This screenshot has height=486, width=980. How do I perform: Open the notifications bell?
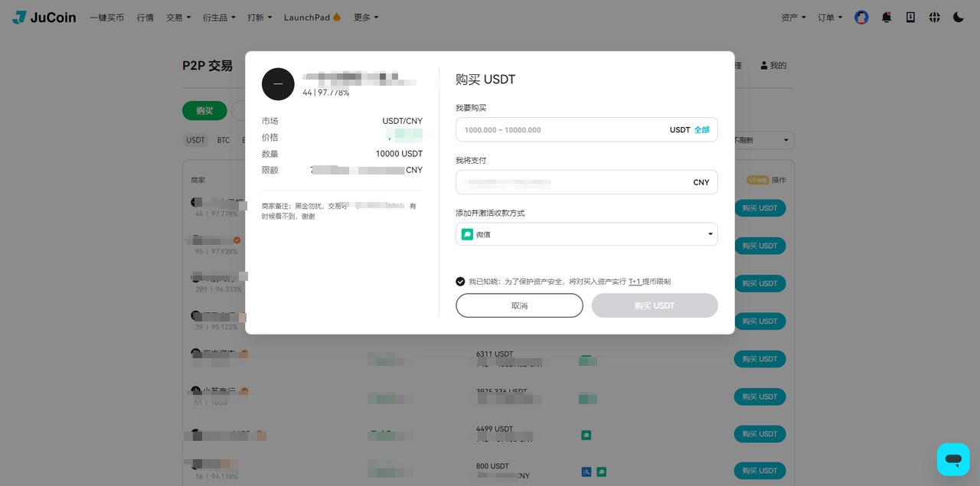point(887,17)
